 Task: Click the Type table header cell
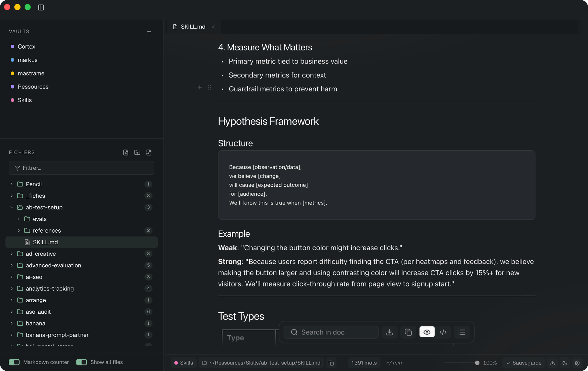point(249,338)
